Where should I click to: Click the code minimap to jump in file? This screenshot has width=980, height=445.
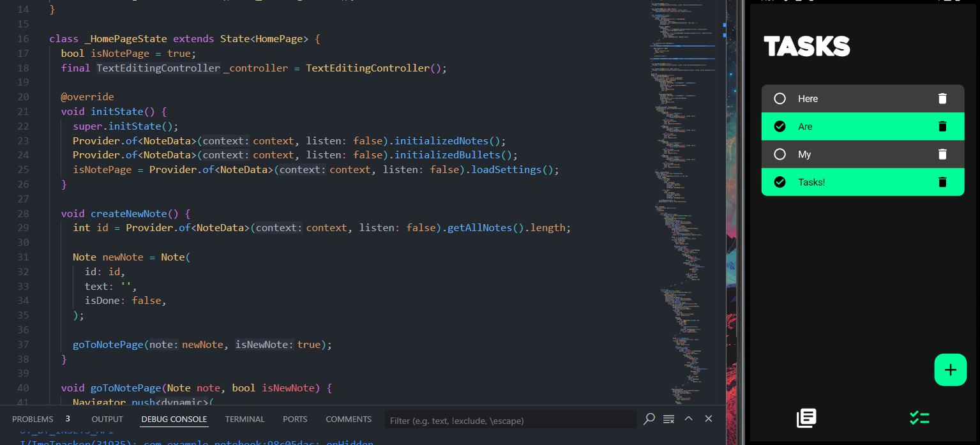click(x=680, y=192)
